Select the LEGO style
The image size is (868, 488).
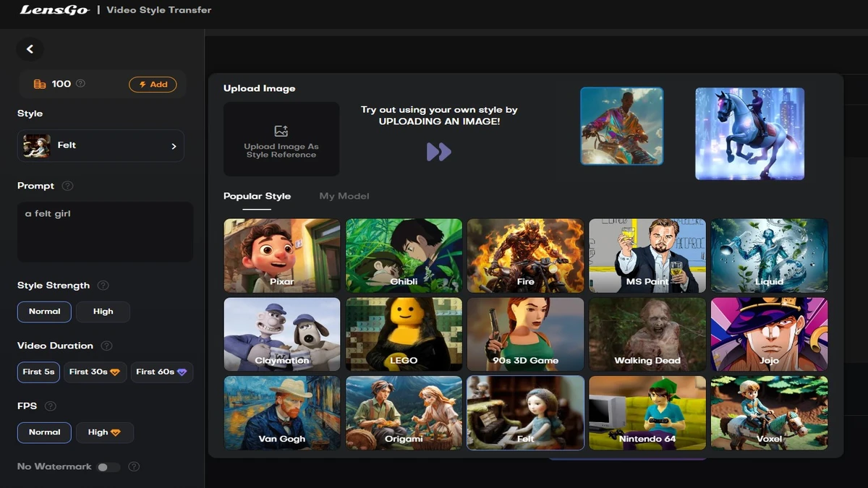point(404,334)
